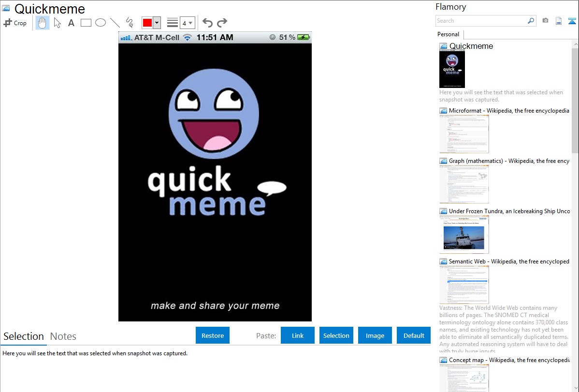The width and height of the screenshot is (579, 392).
Task: Open the line width 4 dropdown
Action: click(x=187, y=23)
